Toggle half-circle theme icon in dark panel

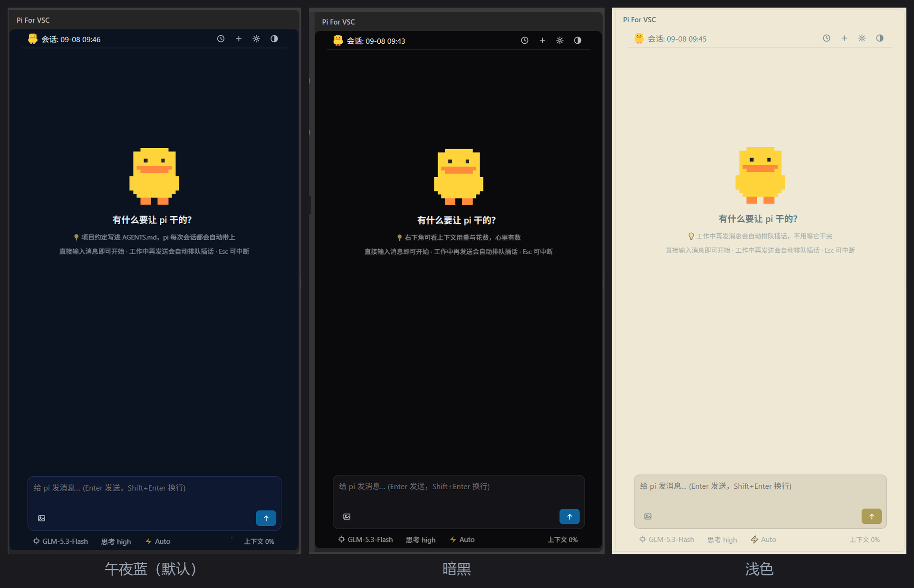point(577,40)
